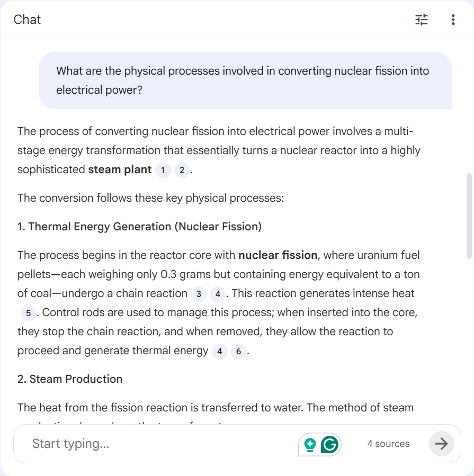This screenshot has height=476, width=474.
Task: Click the Grammarly G icon
Action: click(x=330, y=444)
